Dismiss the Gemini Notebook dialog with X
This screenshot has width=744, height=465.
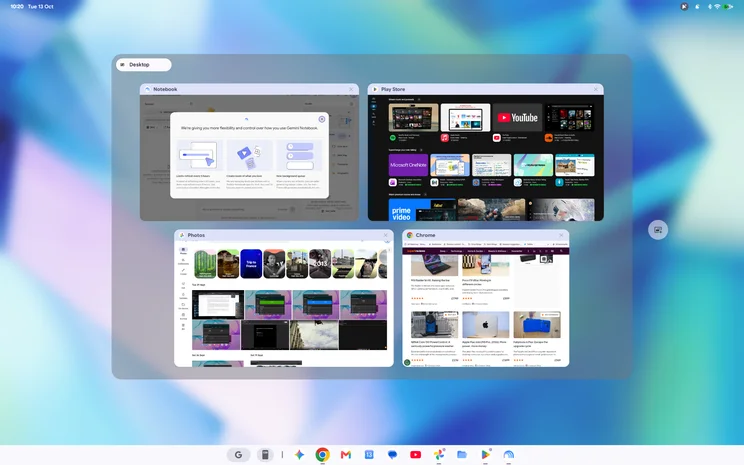322,119
